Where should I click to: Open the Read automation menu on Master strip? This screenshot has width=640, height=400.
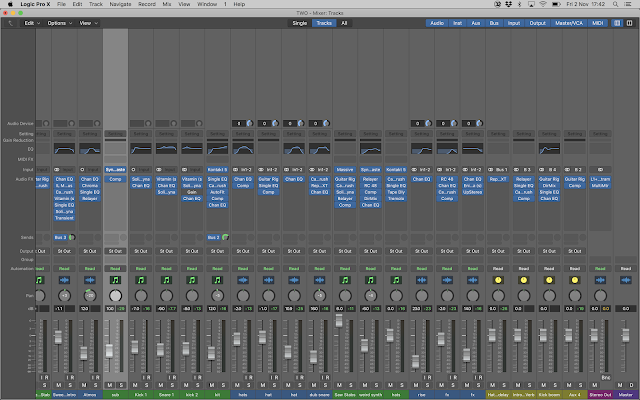tap(626, 269)
